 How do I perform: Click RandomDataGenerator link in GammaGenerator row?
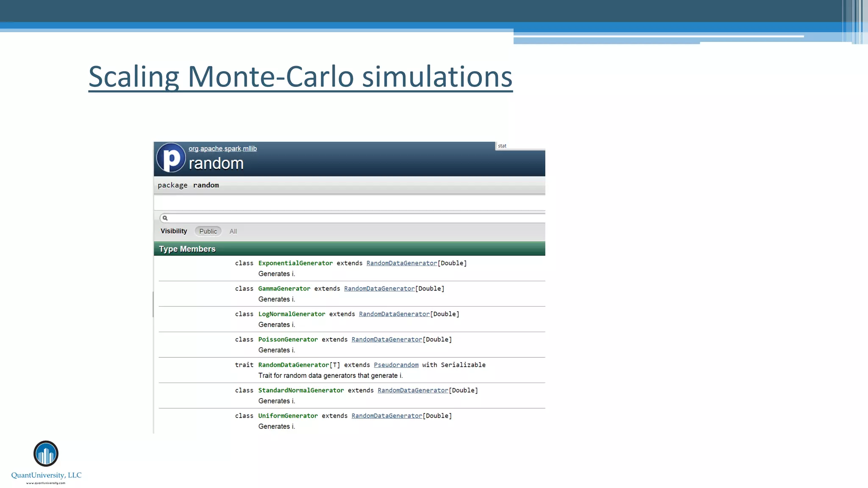pos(379,288)
